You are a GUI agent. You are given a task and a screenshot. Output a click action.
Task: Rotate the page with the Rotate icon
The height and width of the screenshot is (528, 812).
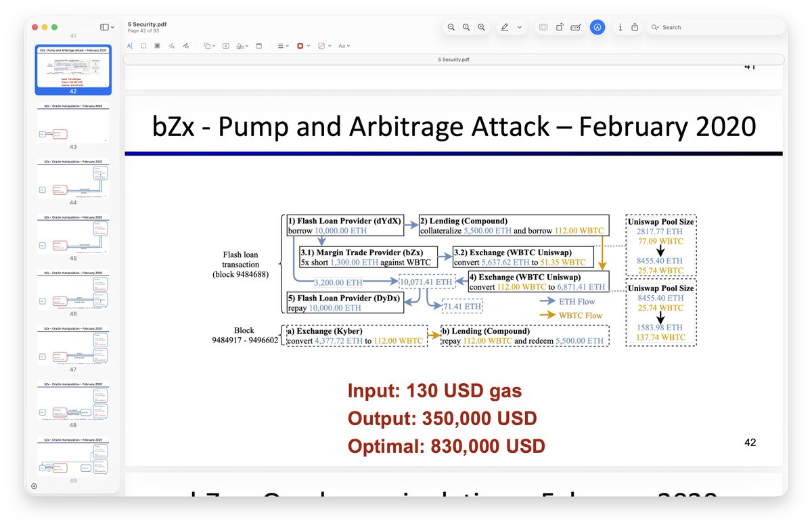[x=560, y=27]
